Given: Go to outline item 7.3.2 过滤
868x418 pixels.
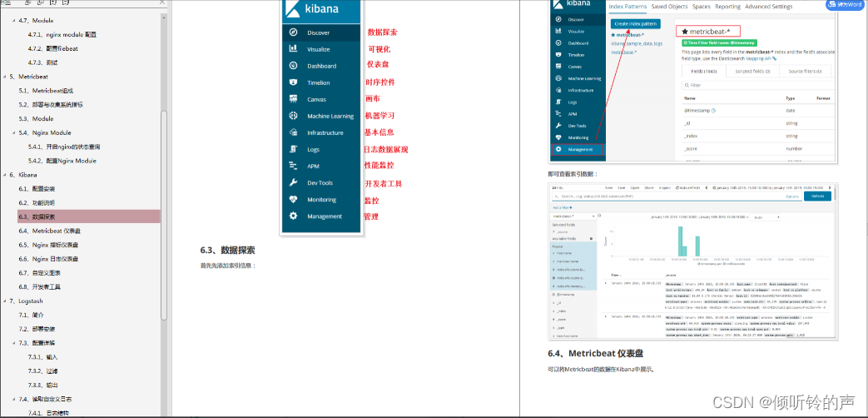Looking at the screenshot, I should tap(42, 371).
